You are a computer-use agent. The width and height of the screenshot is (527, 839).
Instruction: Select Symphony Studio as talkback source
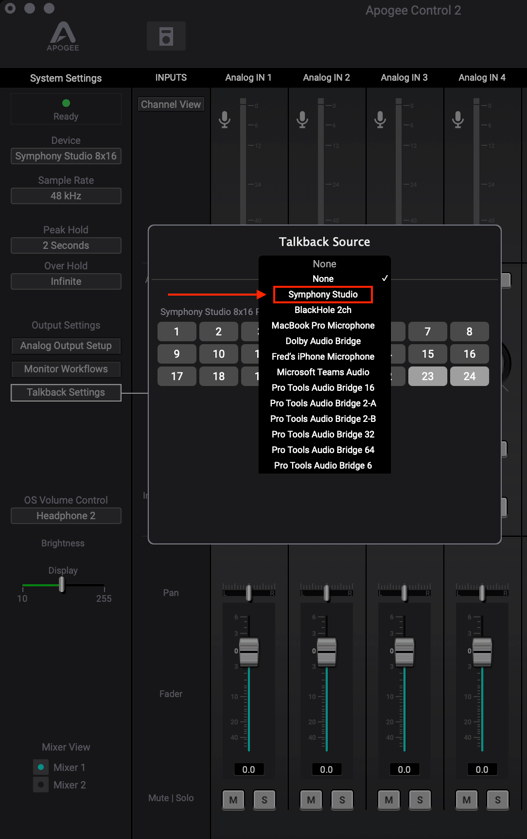click(323, 294)
